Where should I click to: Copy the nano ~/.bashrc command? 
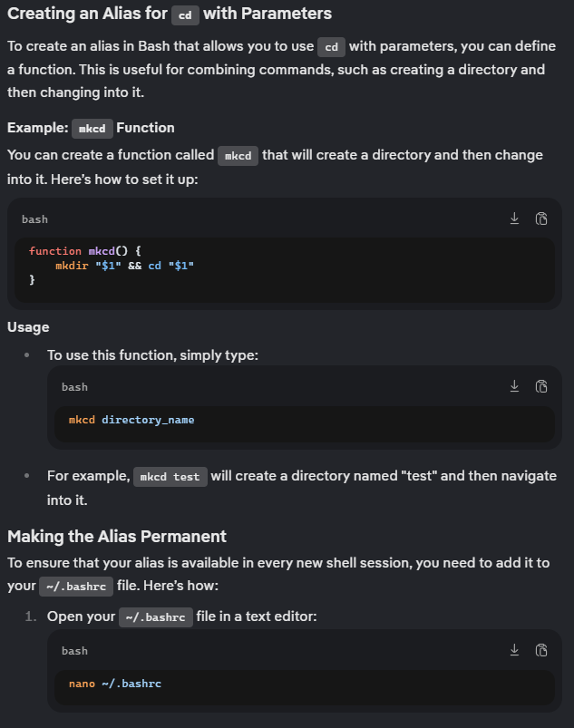[541, 650]
